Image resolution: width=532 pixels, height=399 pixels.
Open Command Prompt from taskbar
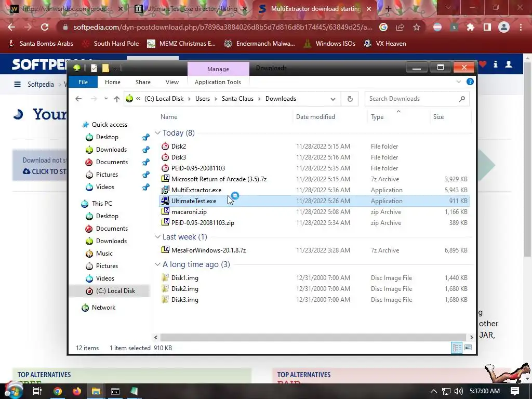[x=115, y=391]
